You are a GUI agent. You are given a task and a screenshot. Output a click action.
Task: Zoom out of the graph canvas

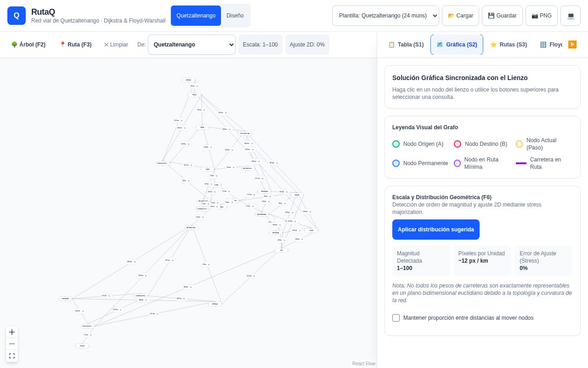pyautogui.click(x=12, y=344)
